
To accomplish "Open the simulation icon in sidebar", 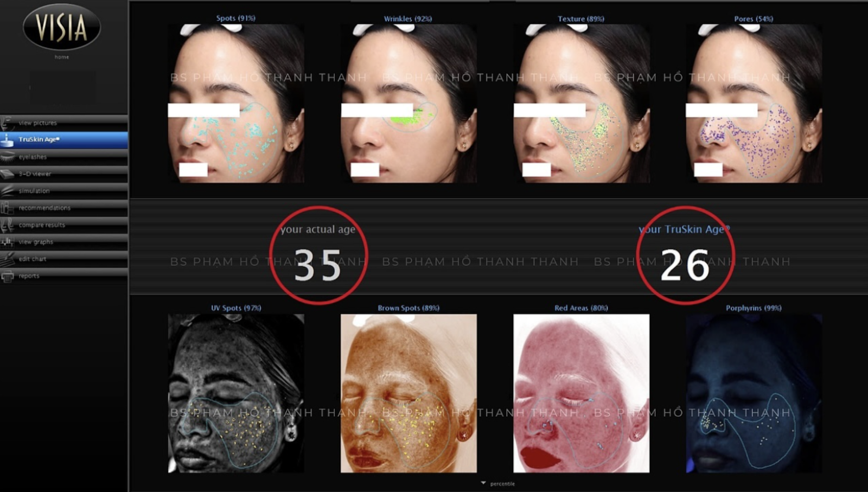I will click(7, 191).
